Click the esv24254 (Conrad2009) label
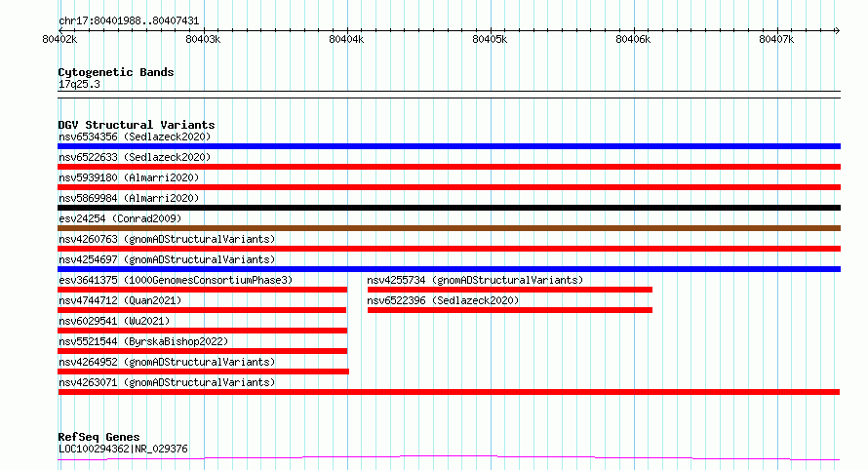Viewport: 868px width, 470px height. (120, 218)
